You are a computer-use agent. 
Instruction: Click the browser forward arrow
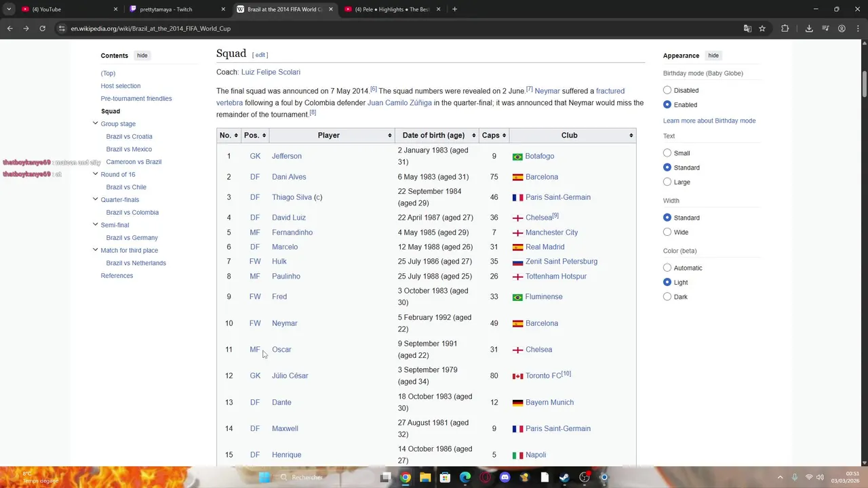(26, 28)
